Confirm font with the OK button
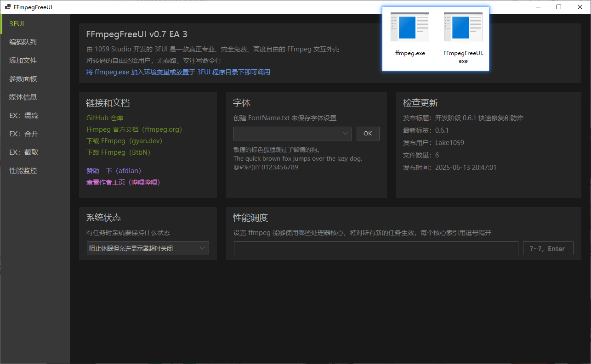The image size is (591, 364). coord(368,134)
